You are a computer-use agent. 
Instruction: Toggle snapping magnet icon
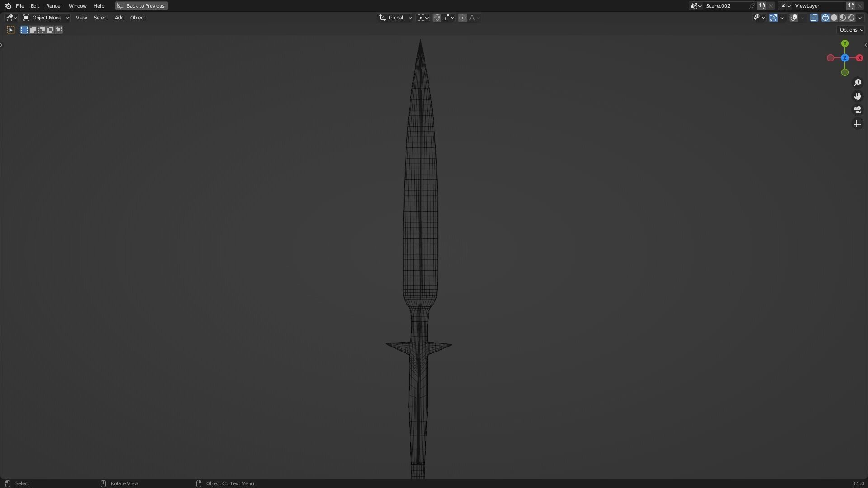click(x=436, y=18)
